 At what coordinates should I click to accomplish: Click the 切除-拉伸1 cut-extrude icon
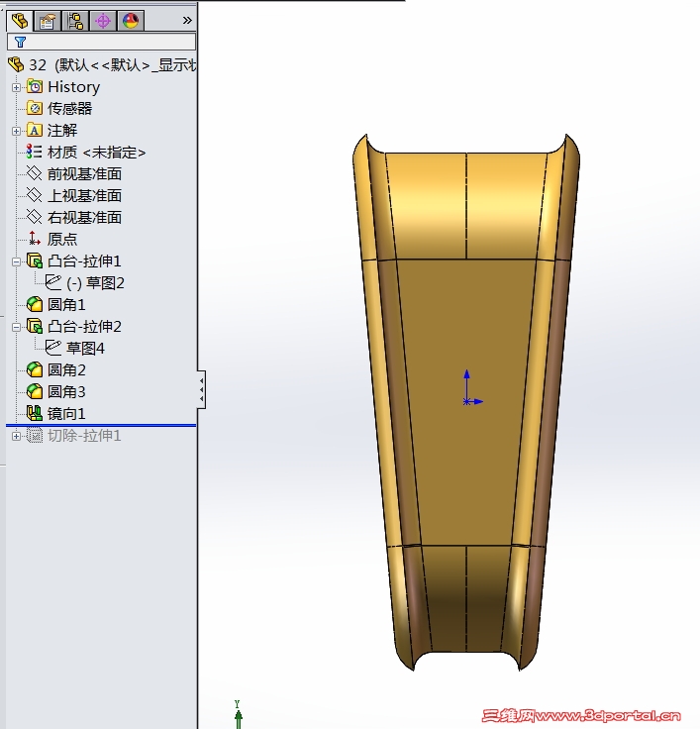pos(35,436)
